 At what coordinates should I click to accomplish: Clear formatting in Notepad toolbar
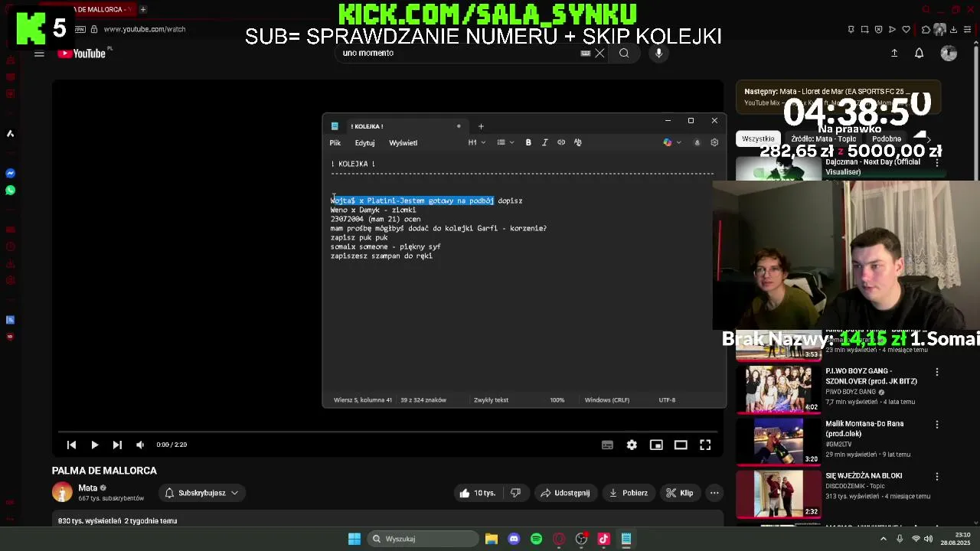(x=578, y=142)
